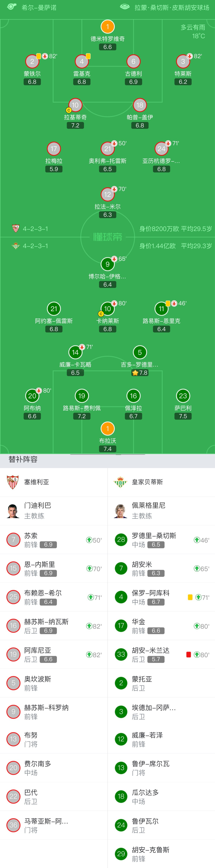The width and height of the screenshot is (215, 868).
Task: Open 萨巴利 number 23 player icon
Action: [183, 396]
